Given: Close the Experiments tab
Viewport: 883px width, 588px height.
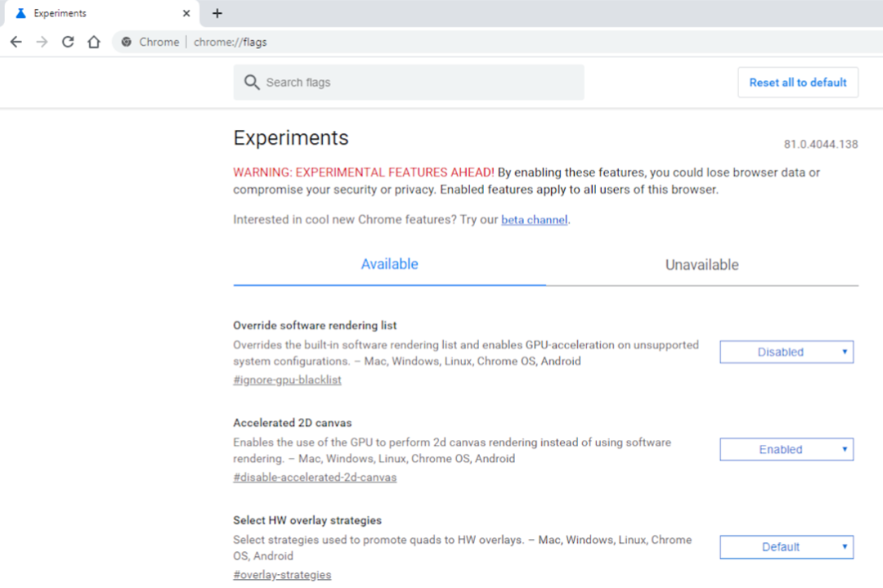Looking at the screenshot, I should click(x=186, y=13).
